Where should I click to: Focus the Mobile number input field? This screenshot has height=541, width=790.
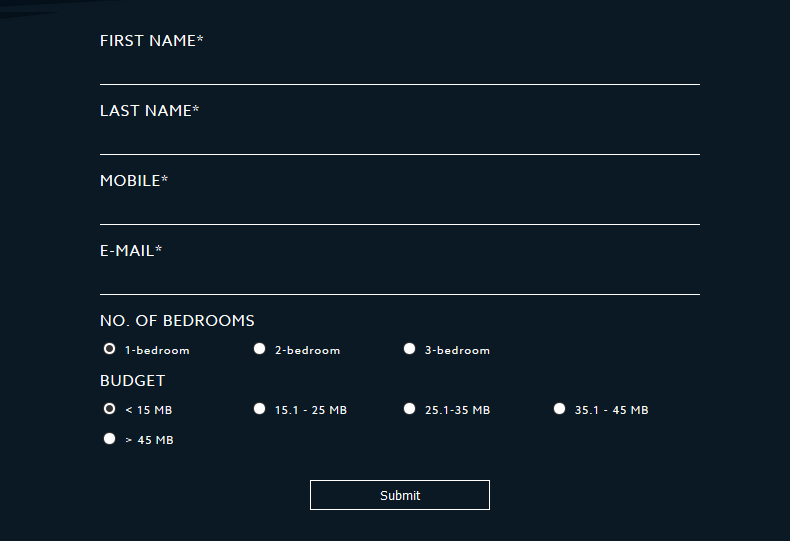tap(400, 210)
